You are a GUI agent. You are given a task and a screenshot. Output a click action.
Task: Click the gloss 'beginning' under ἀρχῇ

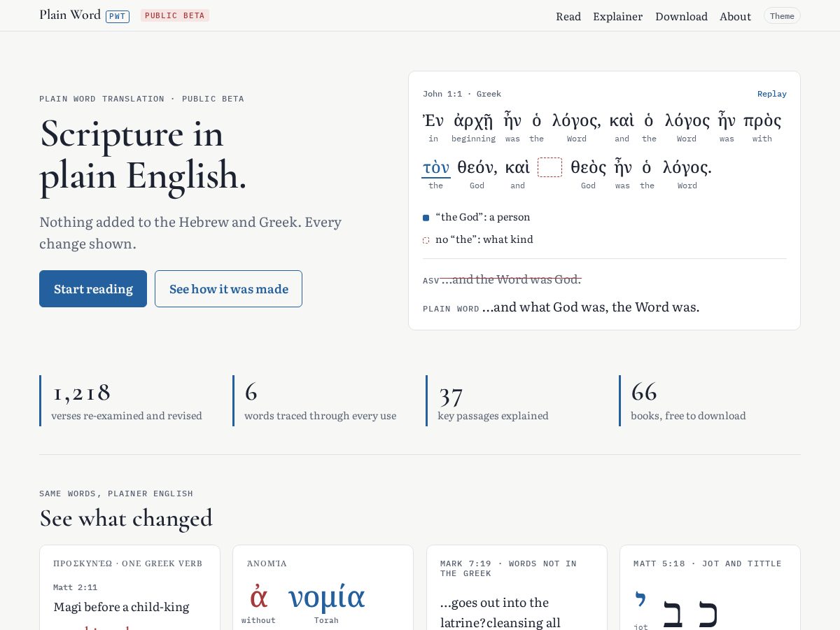click(473, 139)
